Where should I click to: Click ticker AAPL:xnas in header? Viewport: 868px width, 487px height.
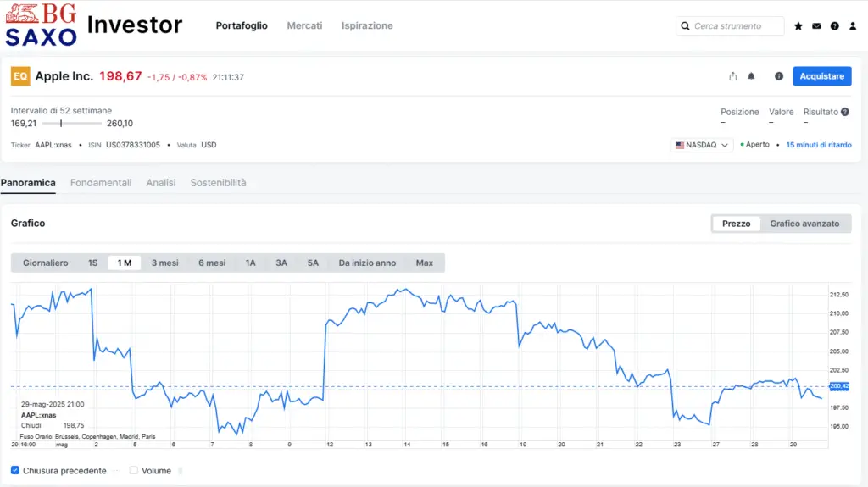point(53,145)
